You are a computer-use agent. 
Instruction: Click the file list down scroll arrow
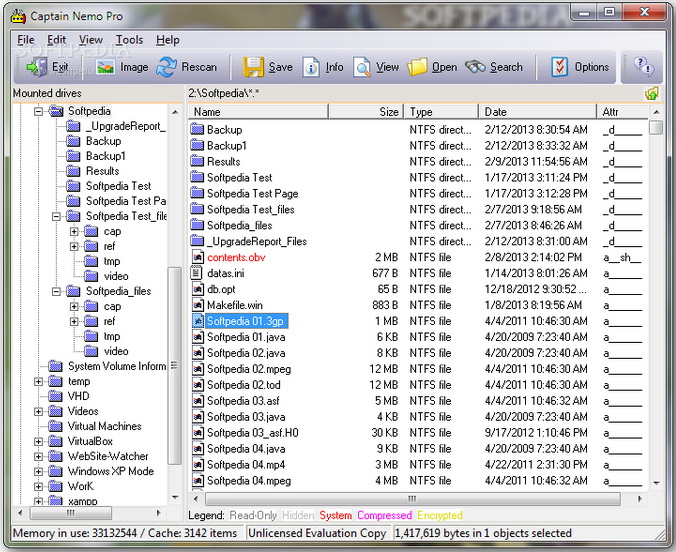tap(656, 483)
